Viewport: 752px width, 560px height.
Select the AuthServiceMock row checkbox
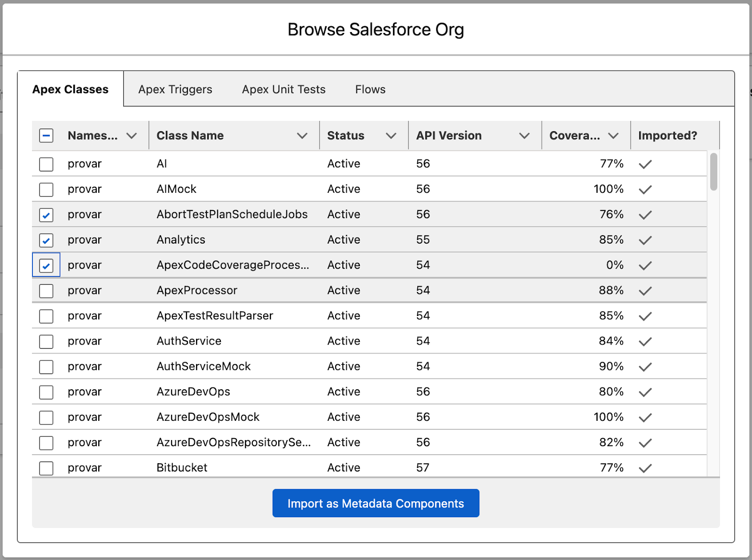46,367
